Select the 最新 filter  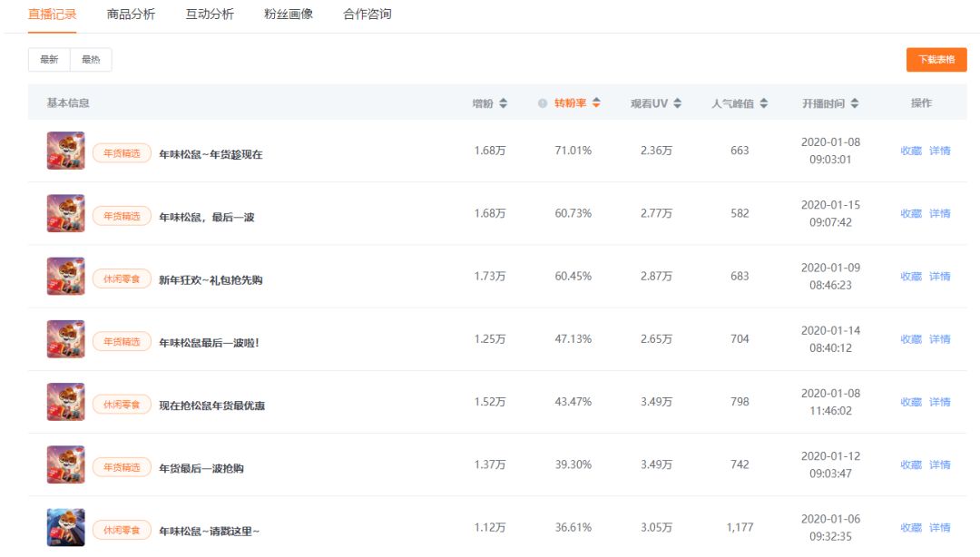tap(49, 59)
